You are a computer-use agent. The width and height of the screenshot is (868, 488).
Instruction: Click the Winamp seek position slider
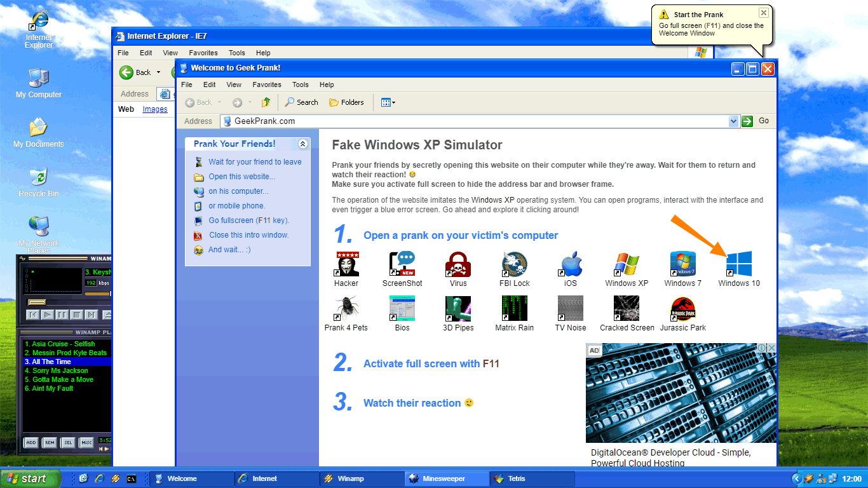click(64, 302)
